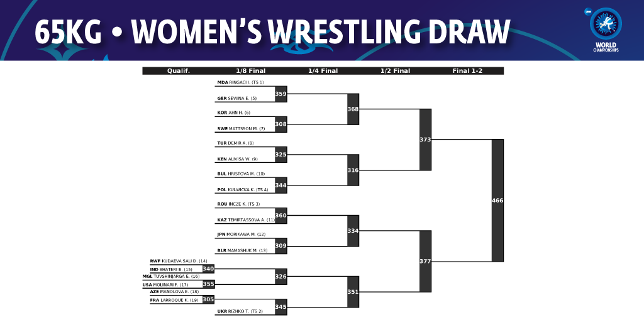
Task: Select the Qualif. column header
Action: pyautogui.click(x=178, y=70)
